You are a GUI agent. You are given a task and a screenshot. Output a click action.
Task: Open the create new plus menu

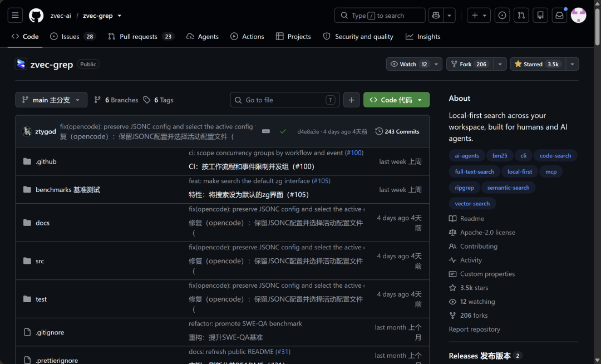479,16
